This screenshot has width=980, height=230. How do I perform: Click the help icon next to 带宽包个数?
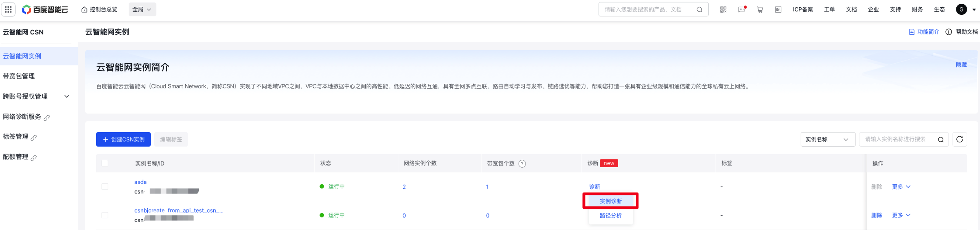522,163
